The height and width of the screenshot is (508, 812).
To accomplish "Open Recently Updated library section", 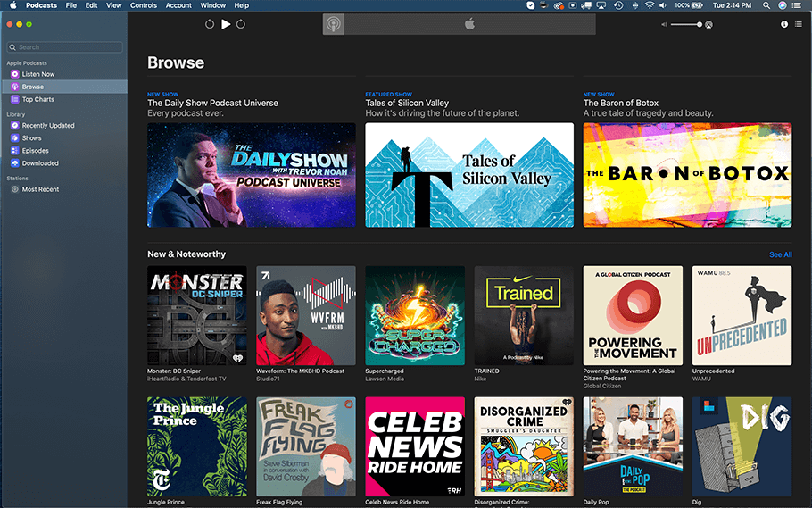I will [x=64, y=126].
